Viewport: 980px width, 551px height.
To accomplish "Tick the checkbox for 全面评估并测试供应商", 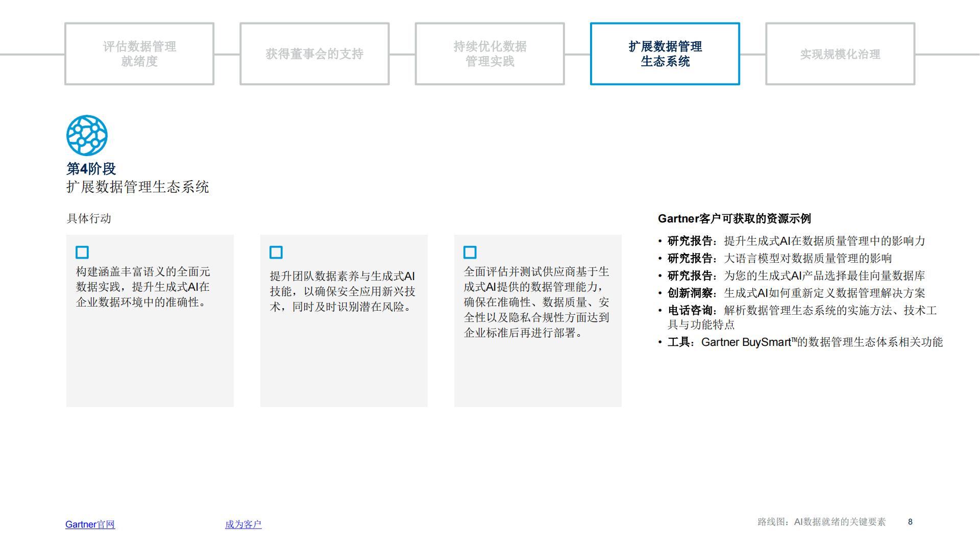I will 470,253.
